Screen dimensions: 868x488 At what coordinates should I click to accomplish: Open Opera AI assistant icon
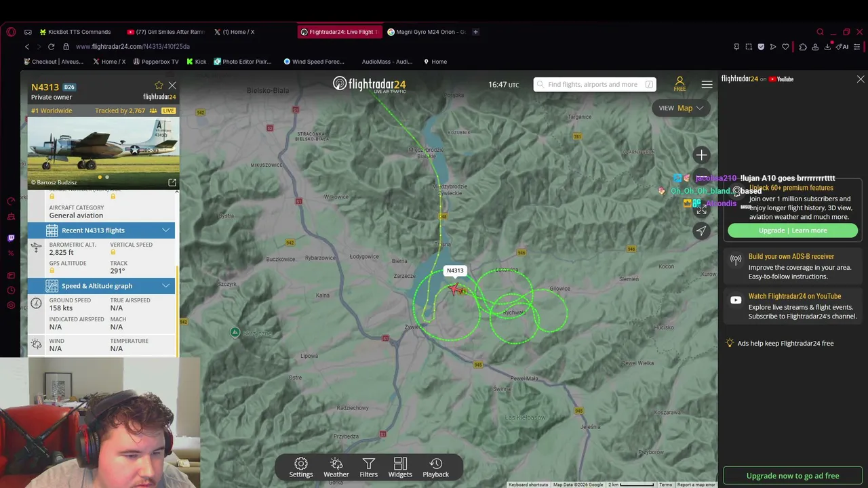(843, 47)
